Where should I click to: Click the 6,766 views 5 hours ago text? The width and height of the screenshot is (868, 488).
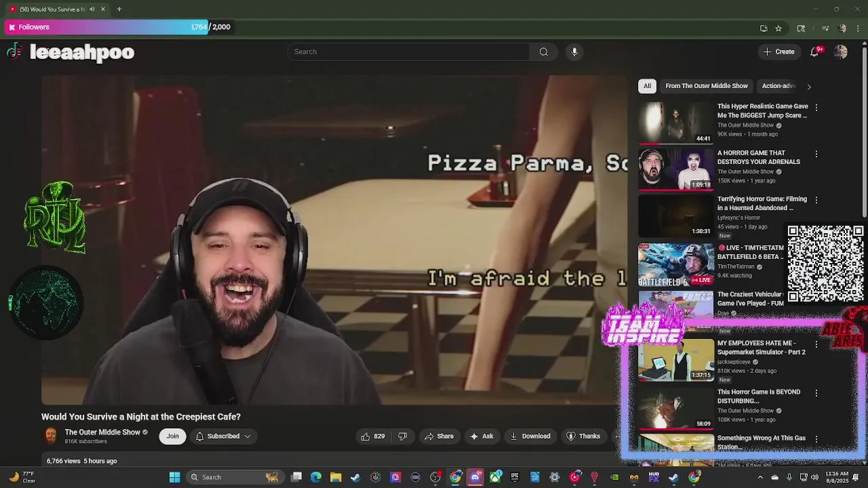(81, 461)
